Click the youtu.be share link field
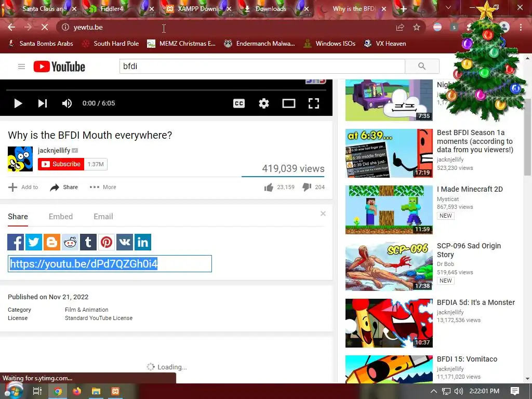This screenshot has width=532, height=399. tap(110, 263)
